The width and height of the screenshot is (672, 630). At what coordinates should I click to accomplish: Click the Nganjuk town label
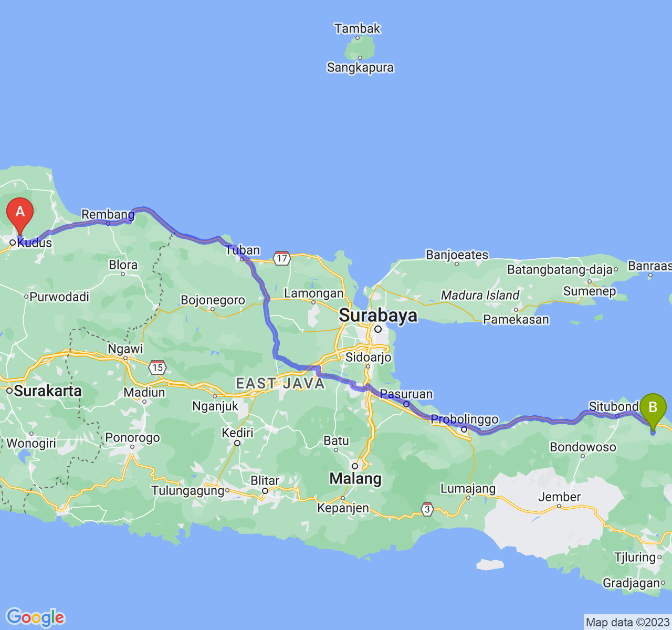(x=215, y=406)
